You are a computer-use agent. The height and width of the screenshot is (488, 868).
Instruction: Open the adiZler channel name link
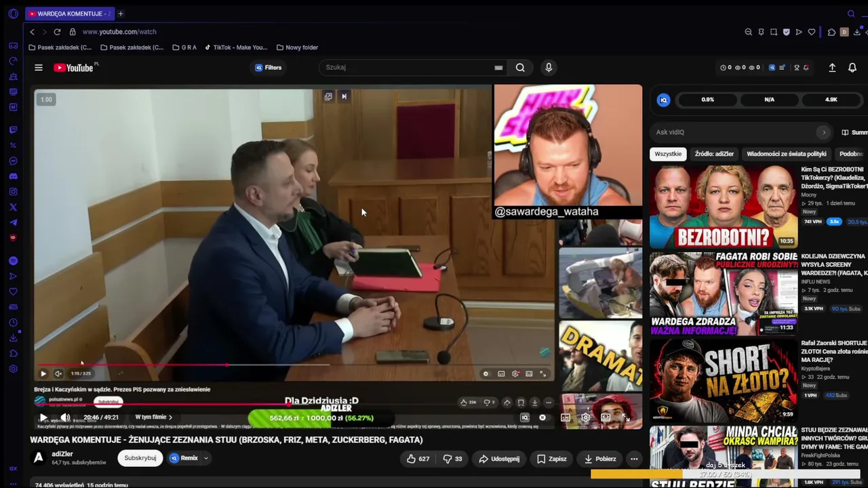click(62, 454)
